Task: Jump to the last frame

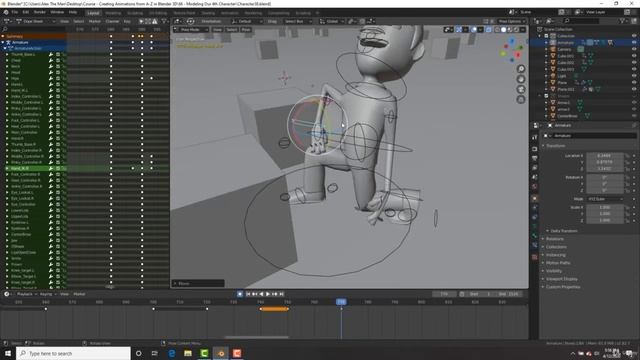Action: point(281,294)
